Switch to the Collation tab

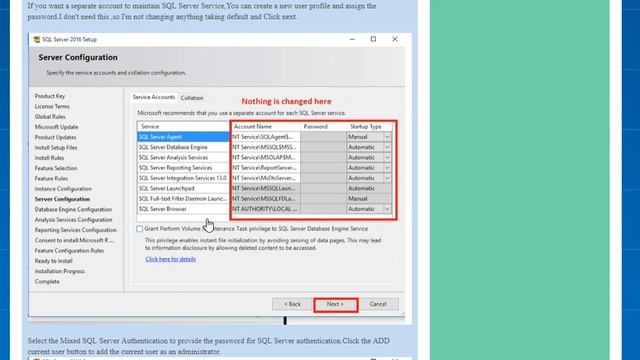pos(192,98)
